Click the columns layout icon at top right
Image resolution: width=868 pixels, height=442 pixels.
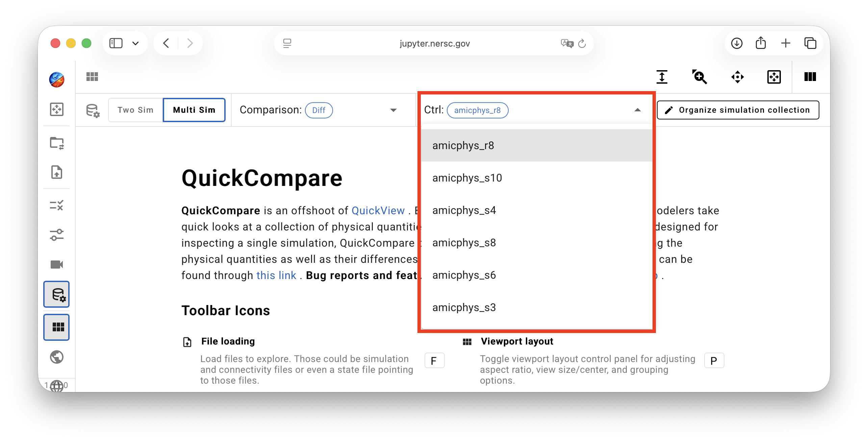810,77
